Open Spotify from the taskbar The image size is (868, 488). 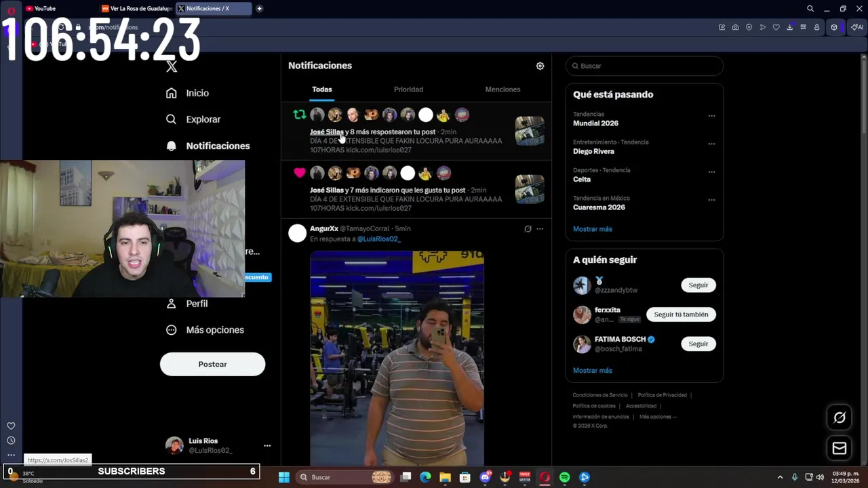point(564,477)
